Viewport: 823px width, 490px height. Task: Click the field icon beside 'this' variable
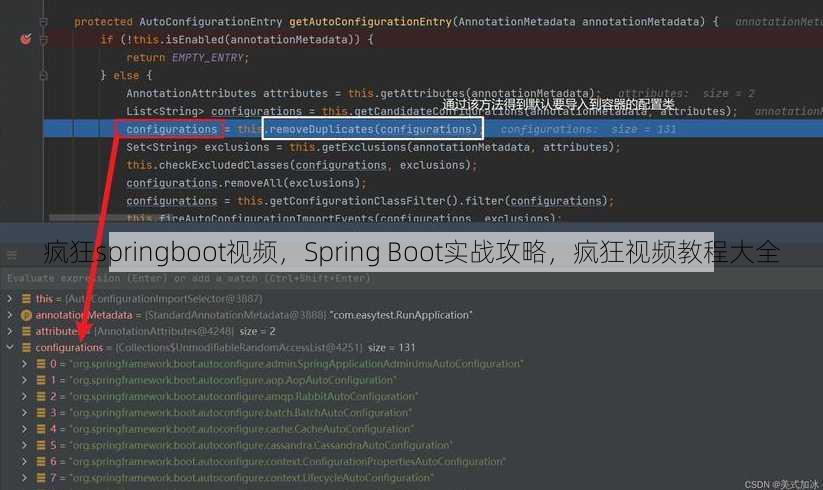(26, 299)
